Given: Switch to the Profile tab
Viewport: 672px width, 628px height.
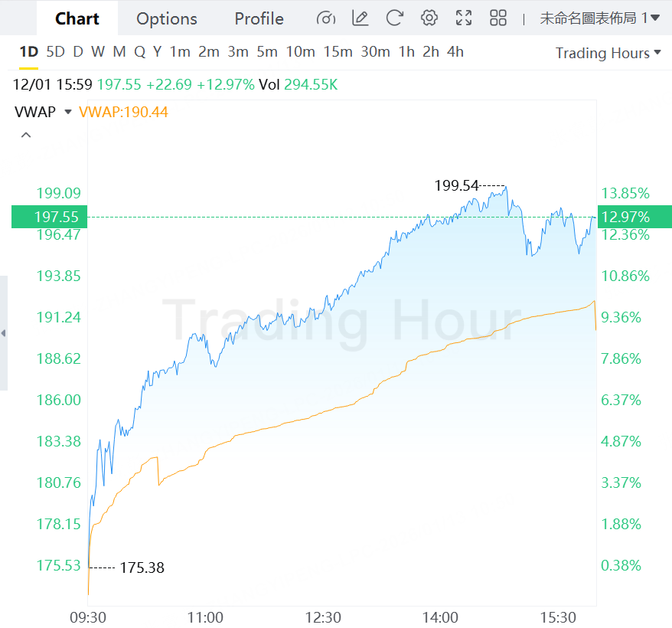Looking at the screenshot, I should (x=259, y=18).
